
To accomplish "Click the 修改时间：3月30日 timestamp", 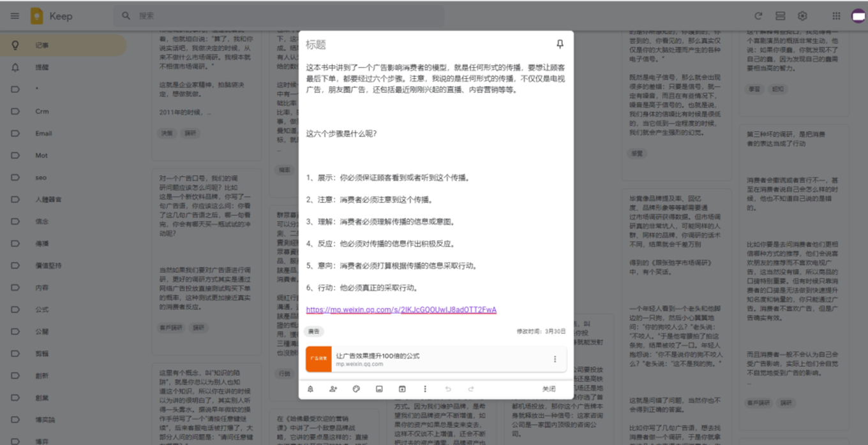I will click(541, 332).
